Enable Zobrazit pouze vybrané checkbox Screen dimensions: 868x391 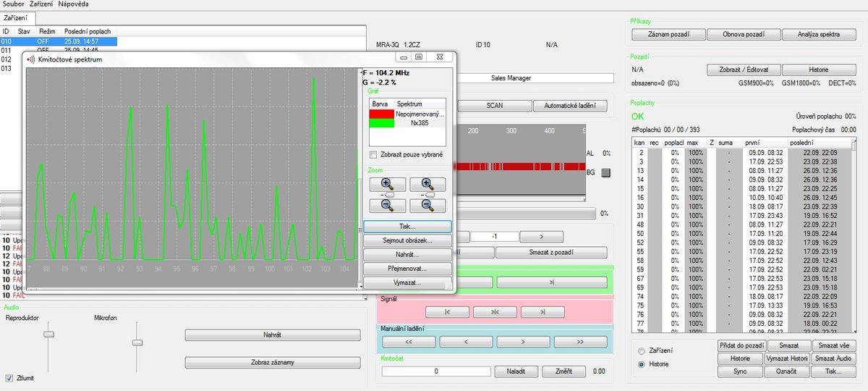[373, 155]
